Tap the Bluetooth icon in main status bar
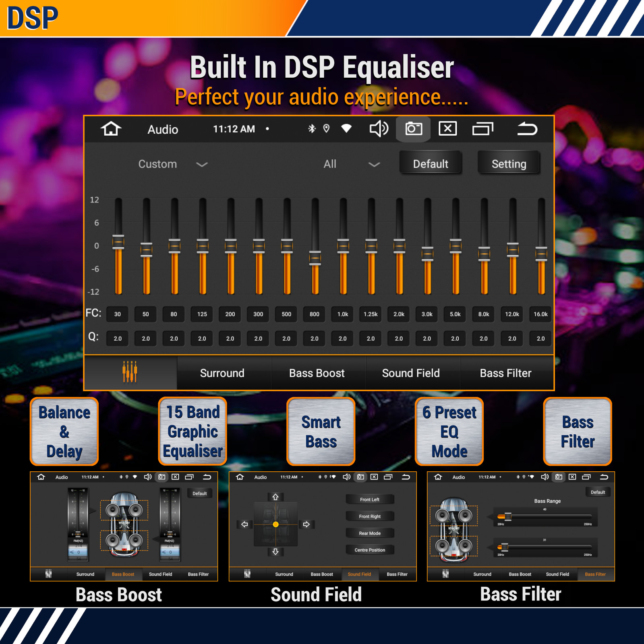644x644 pixels. (x=311, y=128)
